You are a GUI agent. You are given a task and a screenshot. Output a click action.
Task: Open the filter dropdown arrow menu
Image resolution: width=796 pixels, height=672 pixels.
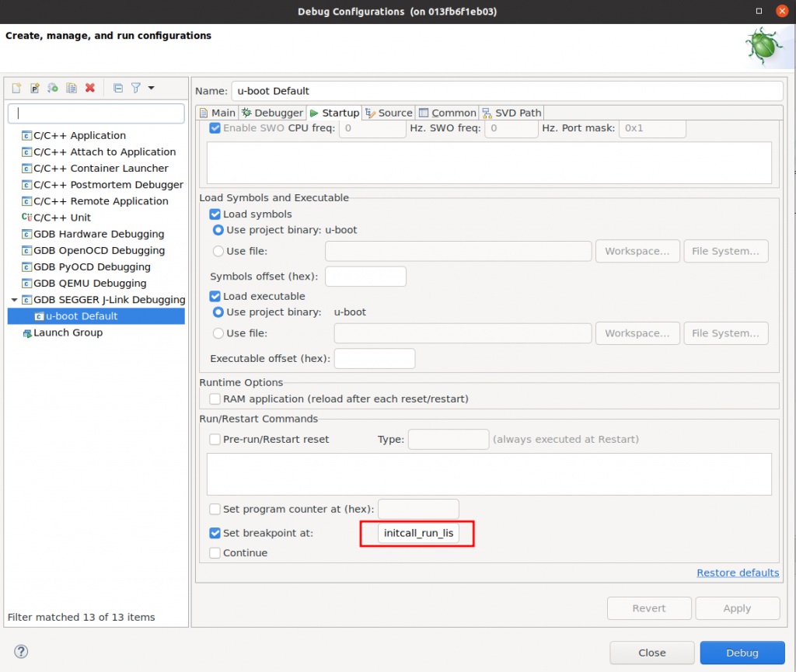(x=151, y=88)
